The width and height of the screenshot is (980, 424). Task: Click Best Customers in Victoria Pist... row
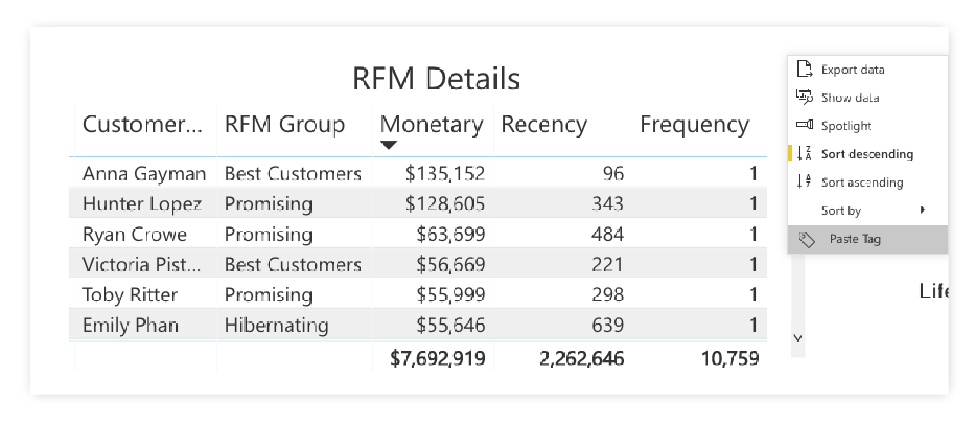(293, 264)
